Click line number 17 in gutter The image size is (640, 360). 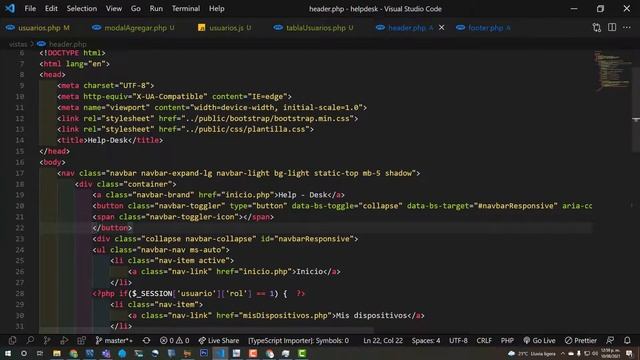(x=20, y=173)
